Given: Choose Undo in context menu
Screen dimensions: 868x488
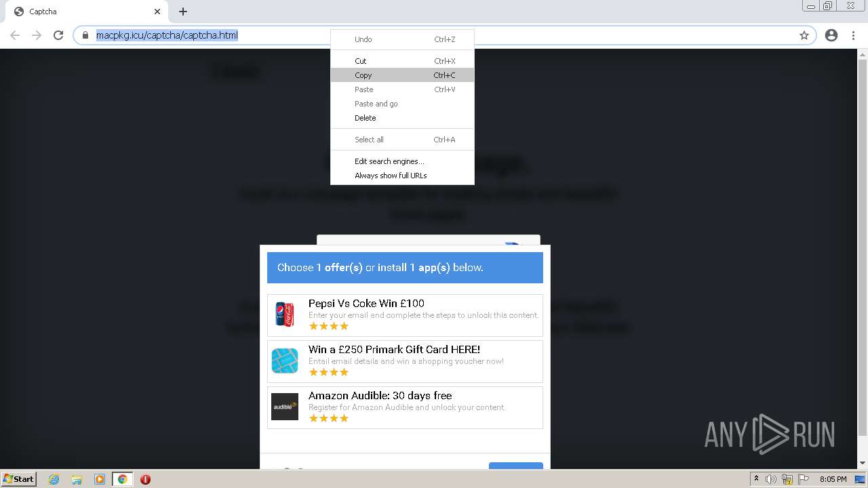Looking at the screenshot, I should coord(402,39).
